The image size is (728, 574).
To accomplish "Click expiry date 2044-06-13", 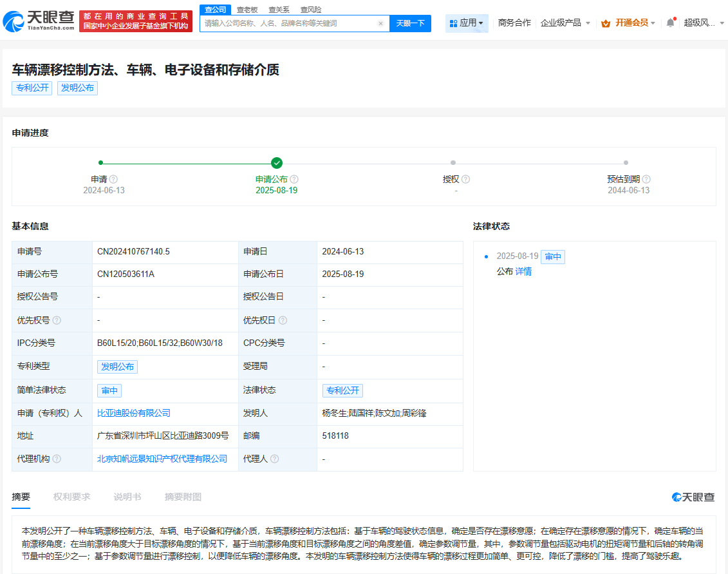I will [x=629, y=190].
